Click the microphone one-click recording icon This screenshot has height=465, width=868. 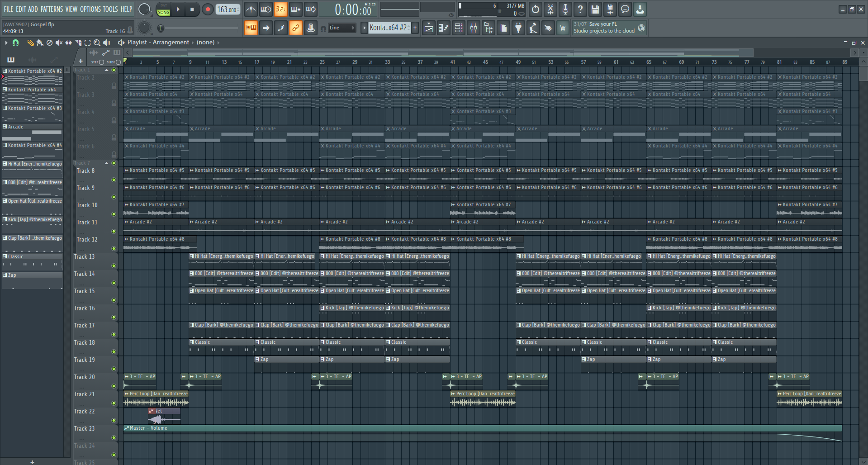pos(565,9)
